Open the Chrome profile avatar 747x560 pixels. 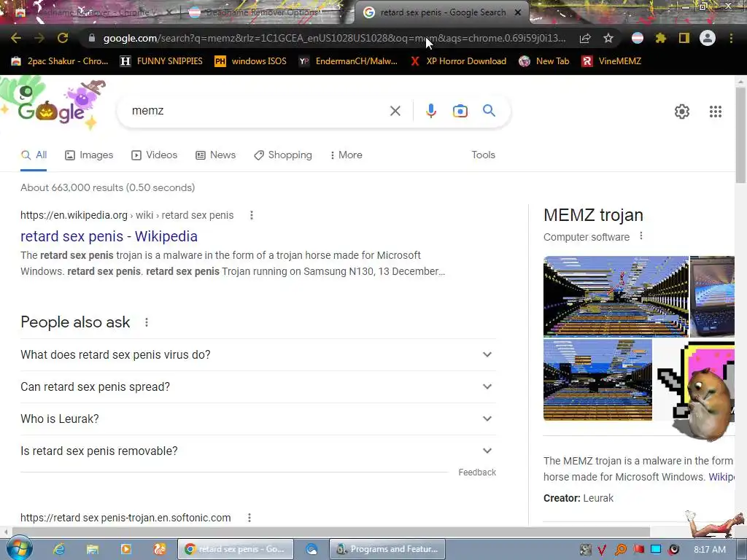click(708, 38)
